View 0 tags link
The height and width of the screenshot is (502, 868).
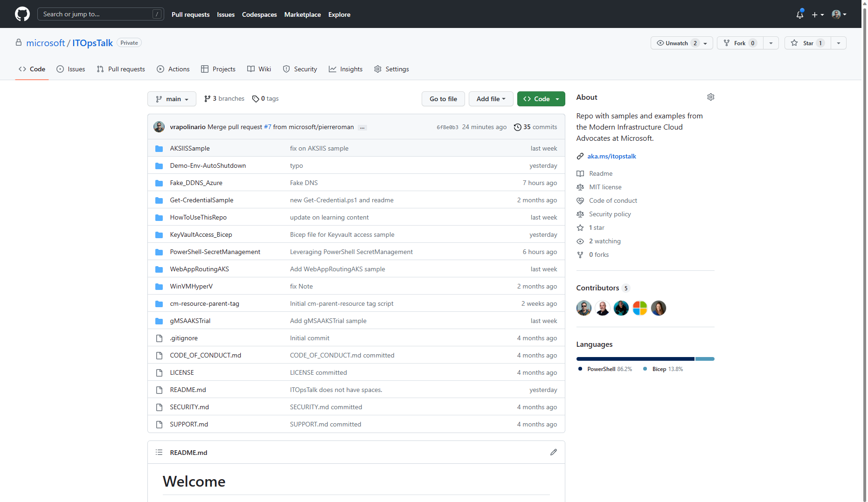(x=265, y=98)
